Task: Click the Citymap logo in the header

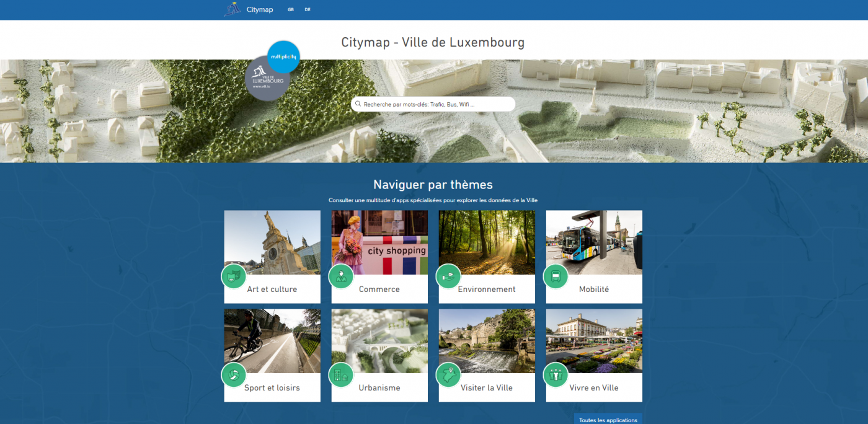Action: click(x=248, y=9)
